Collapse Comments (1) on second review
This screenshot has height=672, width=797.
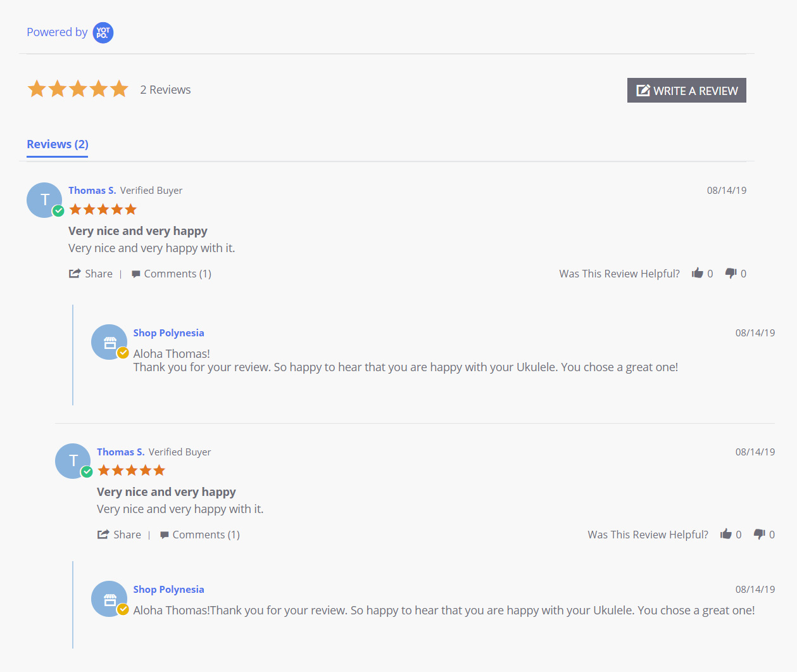200,535
